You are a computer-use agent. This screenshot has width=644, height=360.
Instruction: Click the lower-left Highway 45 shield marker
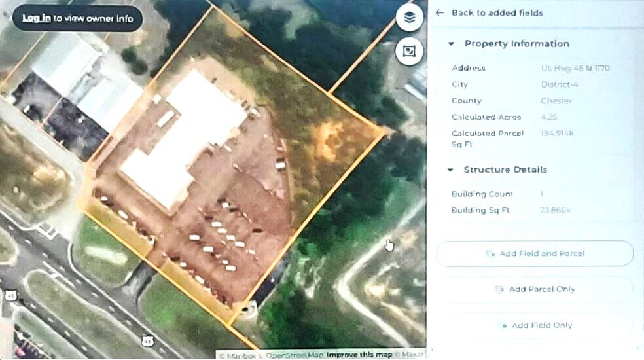tap(10, 295)
